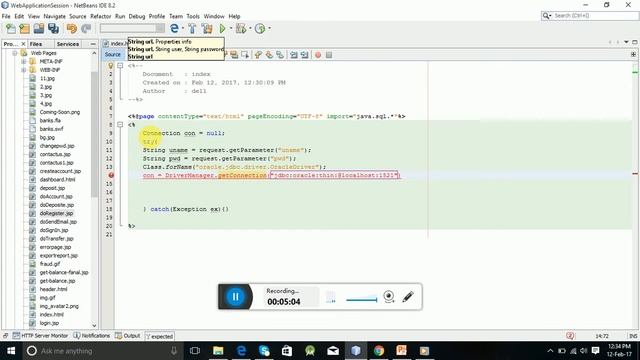
Task: Click the red record macro icon in editor toolbar
Action: 318,55
